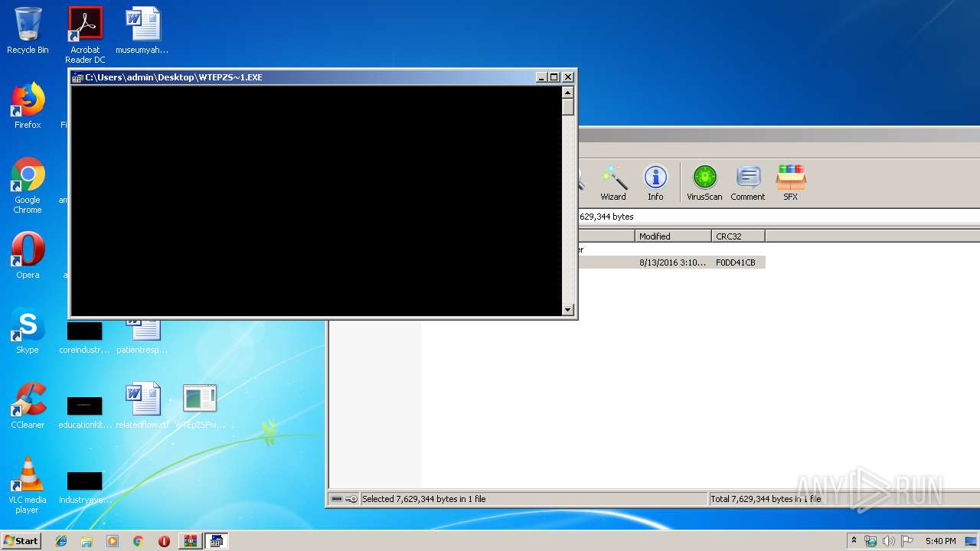
Task: Open the Wizard tool in WinRAR
Action: point(612,183)
